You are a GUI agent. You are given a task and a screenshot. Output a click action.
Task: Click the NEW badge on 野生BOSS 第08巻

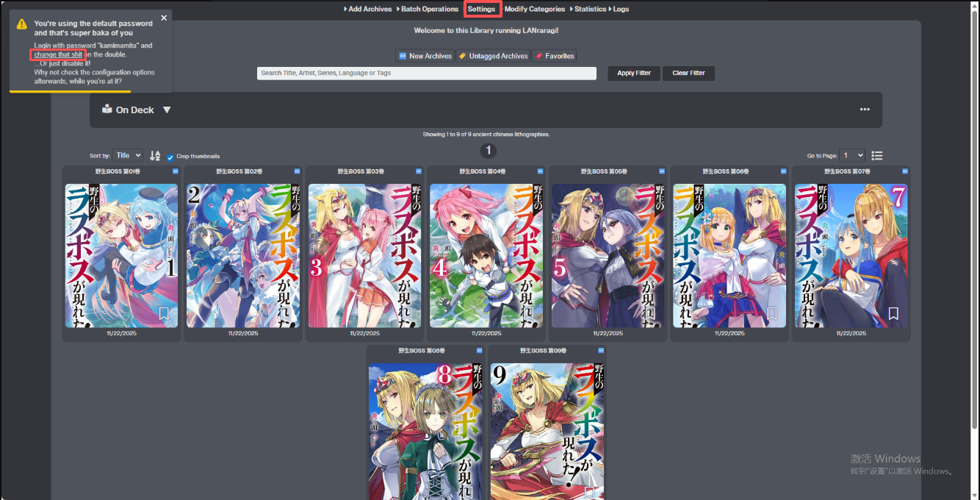click(x=479, y=351)
